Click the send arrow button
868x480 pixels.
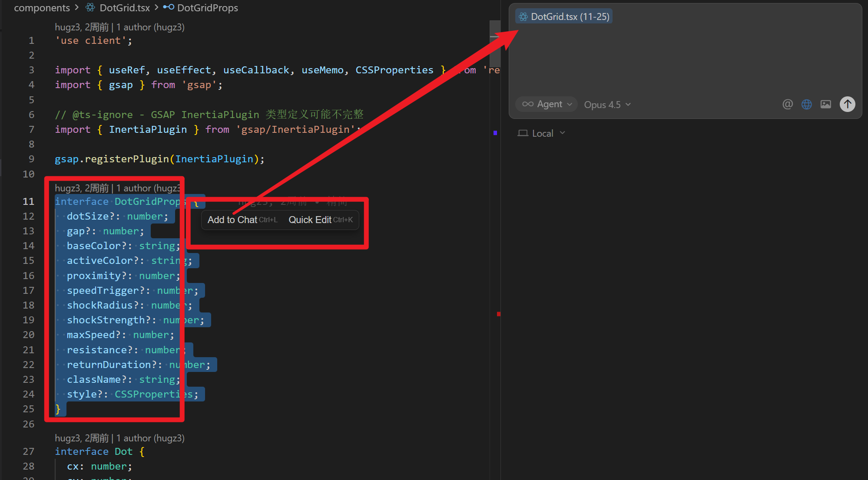click(x=847, y=104)
